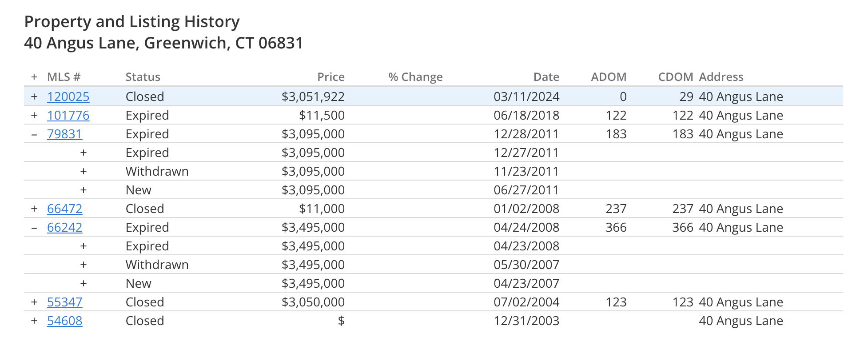Expand the Withdrawn 11/23/2011 sub-entry

(x=84, y=171)
